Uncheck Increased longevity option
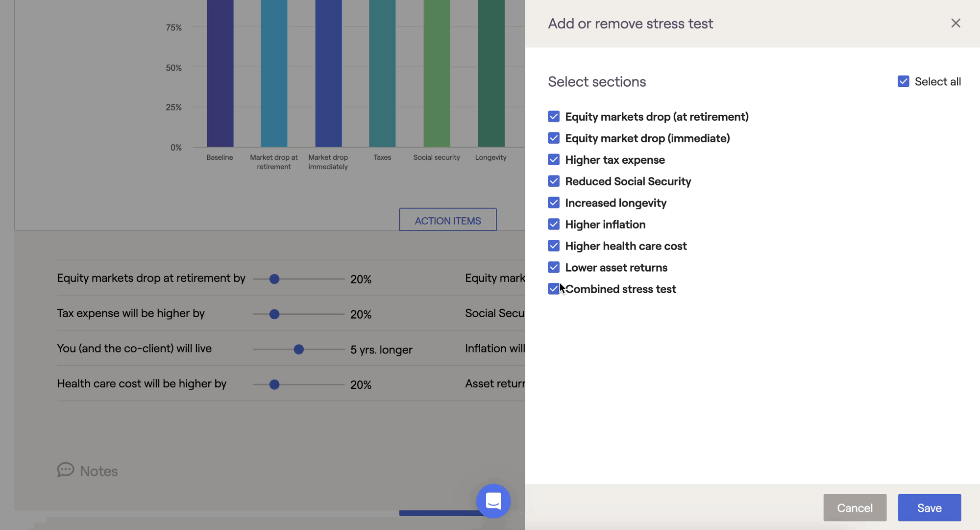The image size is (980, 530). tap(554, 203)
